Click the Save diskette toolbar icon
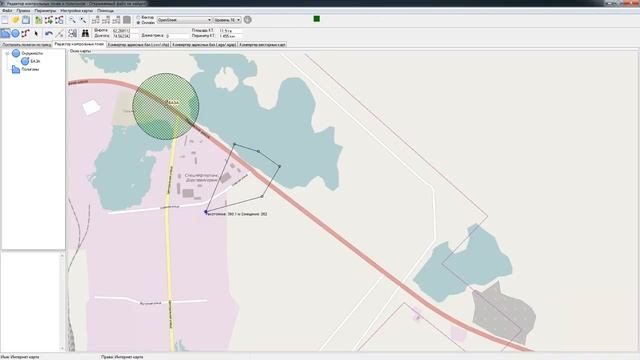Screen dimensions: 640x360 [x=26, y=20]
